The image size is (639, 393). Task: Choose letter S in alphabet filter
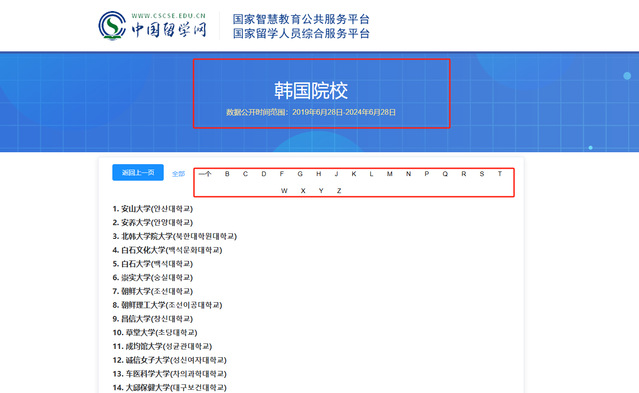pos(482,174)
